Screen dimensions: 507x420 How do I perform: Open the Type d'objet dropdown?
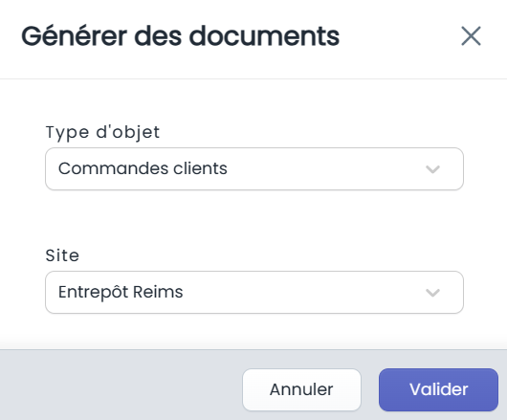click(254, 168)
